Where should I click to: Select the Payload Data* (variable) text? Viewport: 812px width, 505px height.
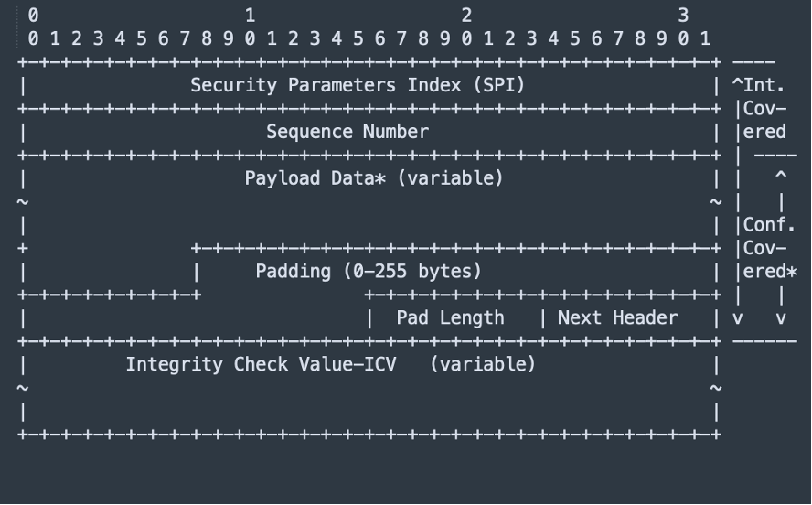(x=374, y=178)
